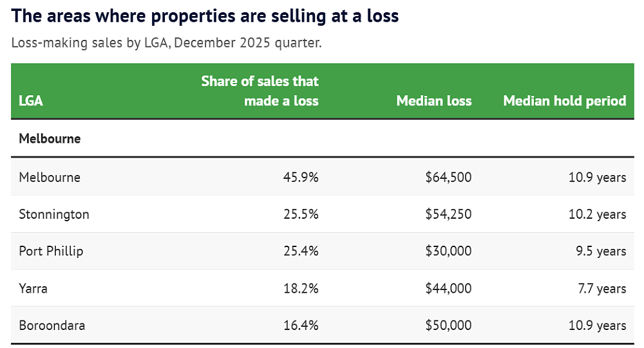This screenshot has width=644, height=348.
Task: Click the chart title about selling at a loss
Action: [205, 16]
